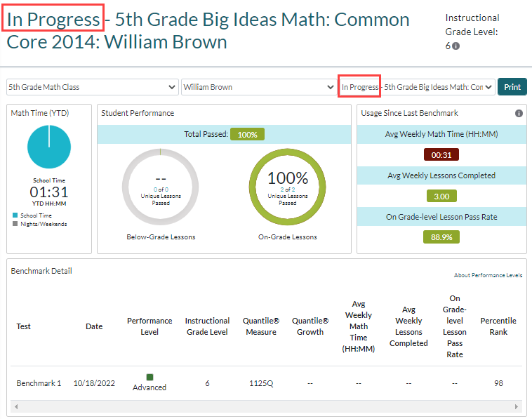Click the Print button
The width and height of the screenshot is (532, 419).
coord(512,87)
